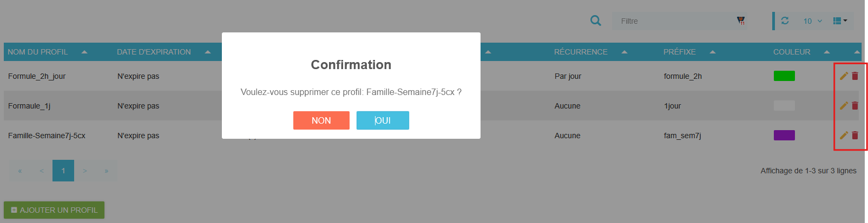Click the search magnifier icon
Image resolution: width=868 pixels, height=223 pixels.
(595, 21)
